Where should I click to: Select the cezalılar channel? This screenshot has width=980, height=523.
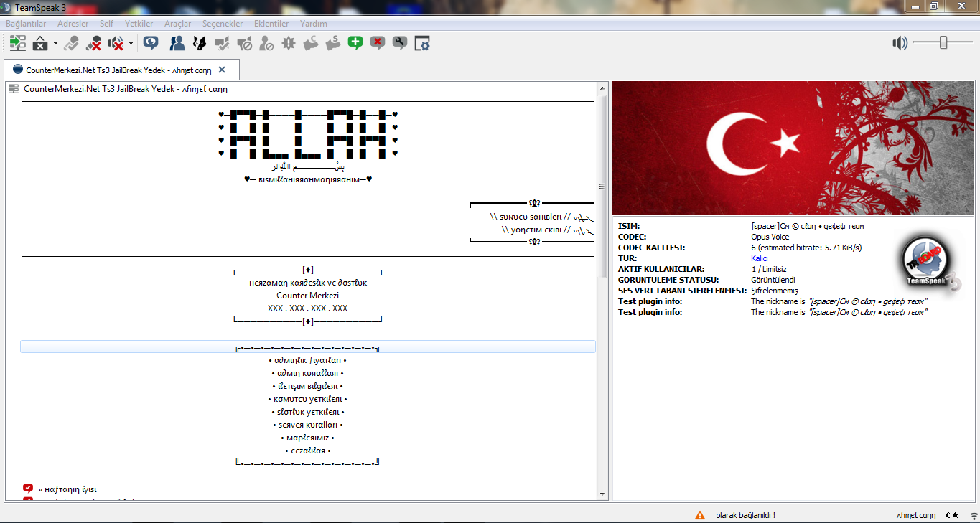tap(308, 451)
